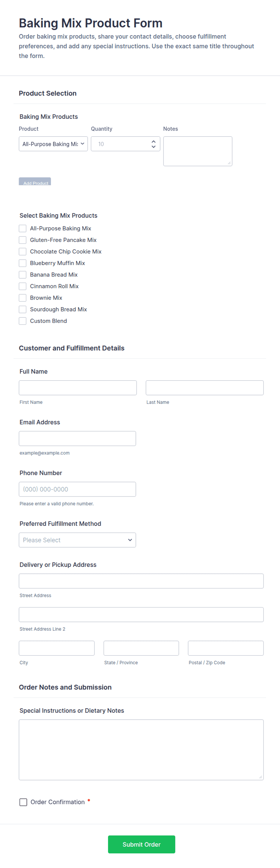Click the Special Instructions text area
Image resolution: width=280 pixels, height=868 pixels.
click(x=141, y=750)
